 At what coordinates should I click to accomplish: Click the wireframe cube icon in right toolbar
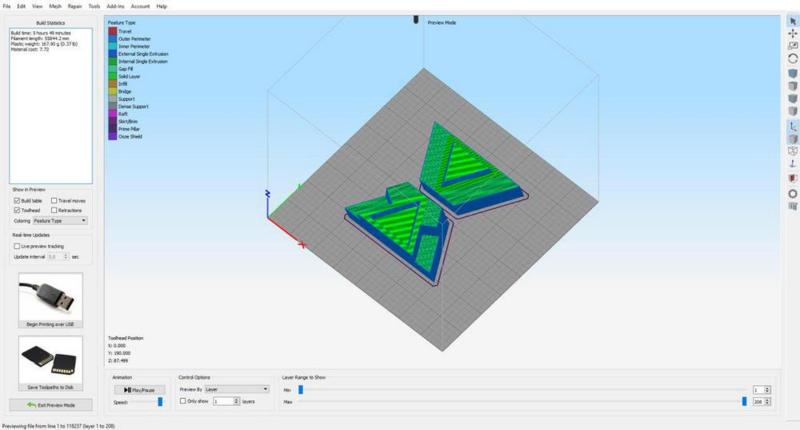pos(792,151)
